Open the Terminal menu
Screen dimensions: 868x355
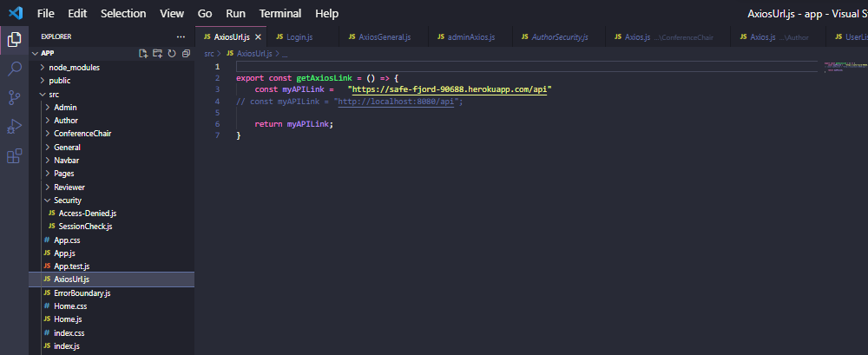tap(280, 13)
